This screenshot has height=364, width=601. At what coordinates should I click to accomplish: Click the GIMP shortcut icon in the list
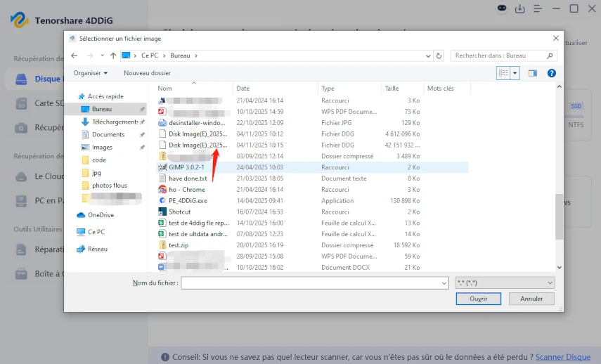pyautogui.click(x=162, y=167)
